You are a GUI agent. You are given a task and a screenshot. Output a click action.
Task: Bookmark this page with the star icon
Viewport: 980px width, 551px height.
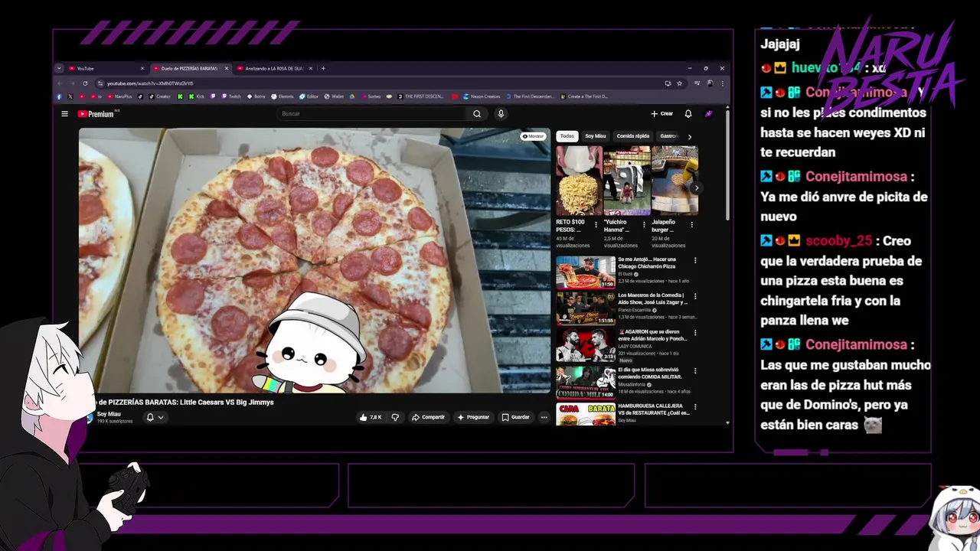pyautogui.click(x=679, y=83)
